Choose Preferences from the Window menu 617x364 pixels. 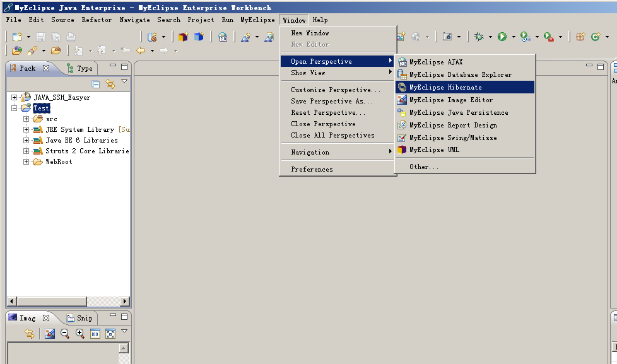coord(312,169)
